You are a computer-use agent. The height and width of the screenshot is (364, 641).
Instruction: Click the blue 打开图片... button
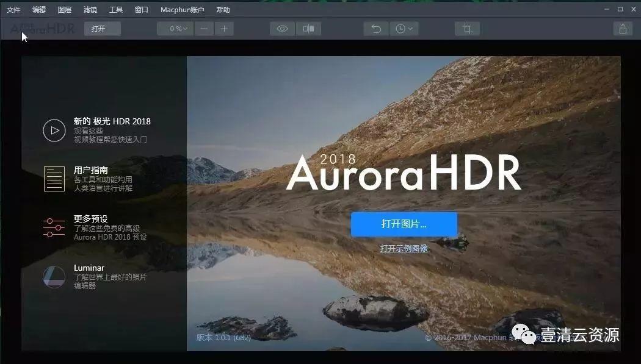404,224
